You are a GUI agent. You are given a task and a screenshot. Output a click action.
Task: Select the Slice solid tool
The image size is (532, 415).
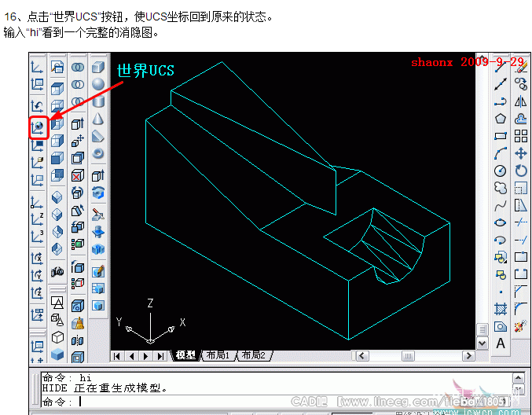98,215
